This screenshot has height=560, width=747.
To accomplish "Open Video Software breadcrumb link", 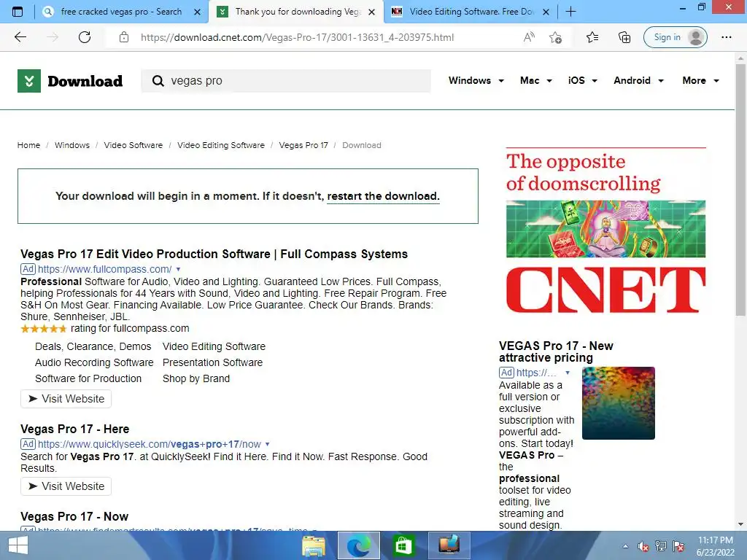I will point(133,145).
